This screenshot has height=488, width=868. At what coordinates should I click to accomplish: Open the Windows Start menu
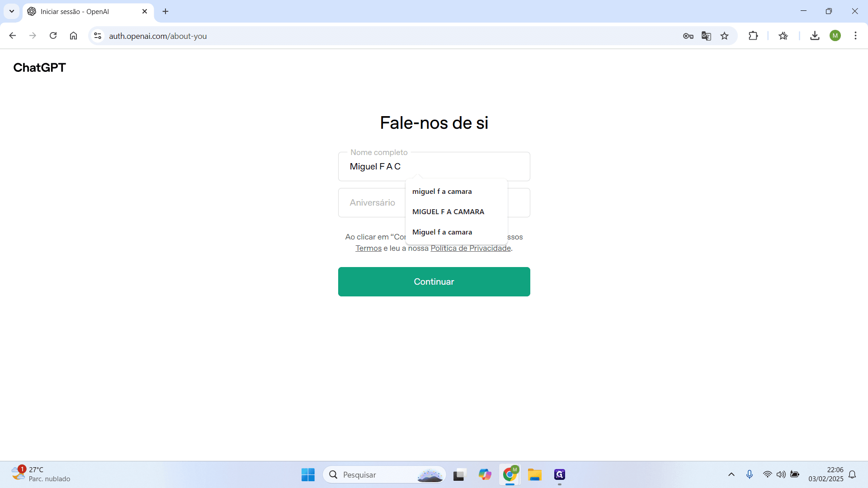click(308, 474)
